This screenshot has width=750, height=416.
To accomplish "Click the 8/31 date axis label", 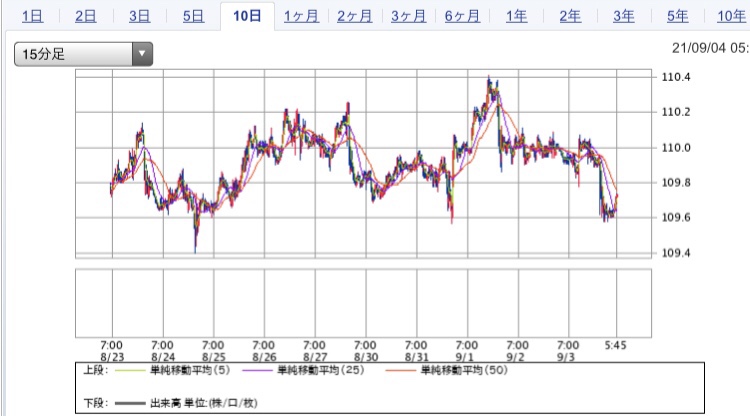I will [416, 357].
